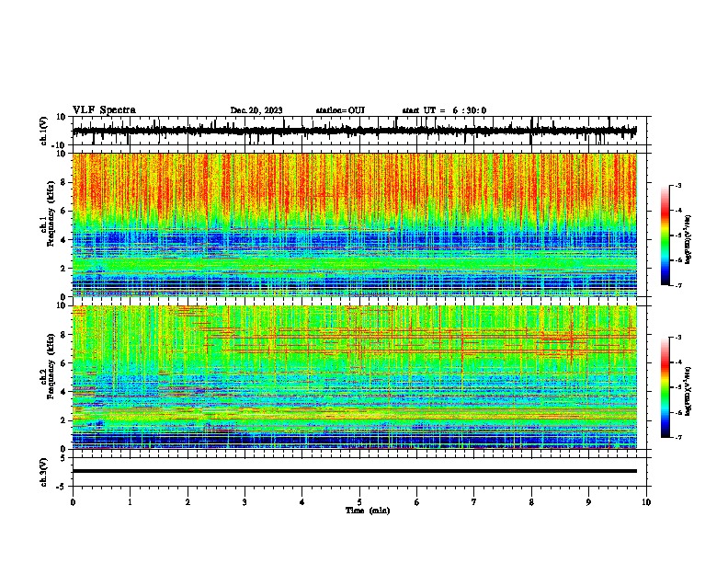Image resolution: width=728 pixels, height=563 pixels.
Task: Click the ch.1 spectrogram color bar
Action: tap(665, 236)
